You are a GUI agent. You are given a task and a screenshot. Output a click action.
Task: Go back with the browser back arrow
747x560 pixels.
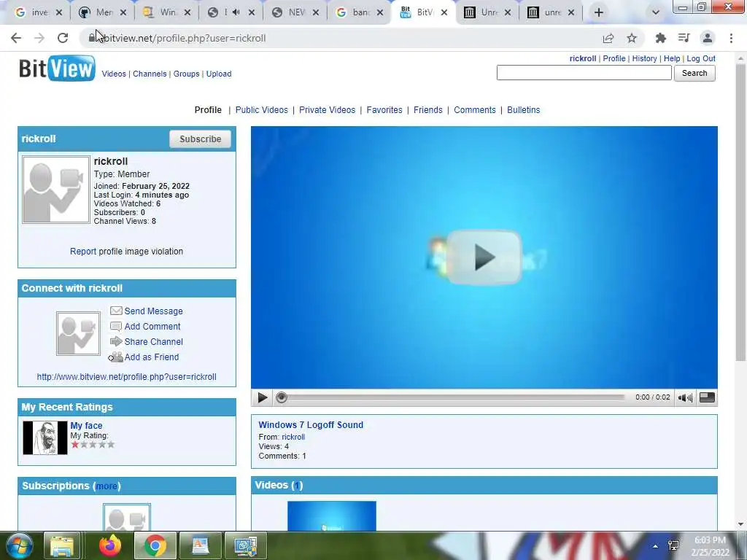click(16, 38)
